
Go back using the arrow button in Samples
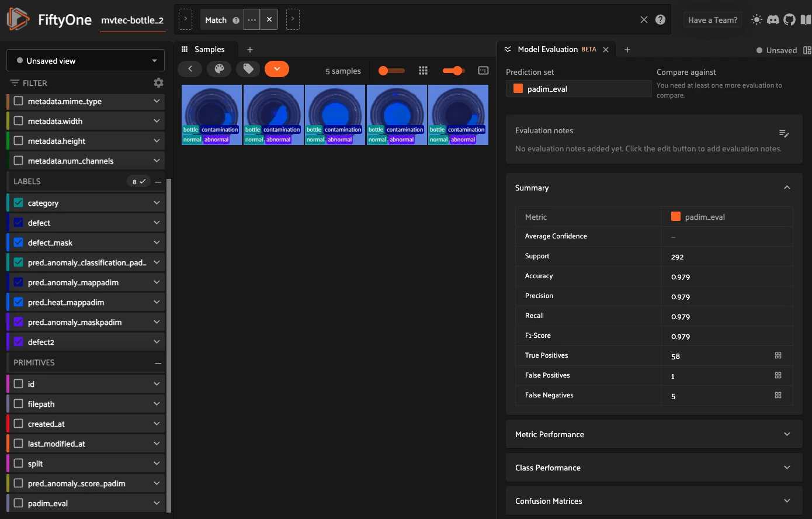coord(190,69)
